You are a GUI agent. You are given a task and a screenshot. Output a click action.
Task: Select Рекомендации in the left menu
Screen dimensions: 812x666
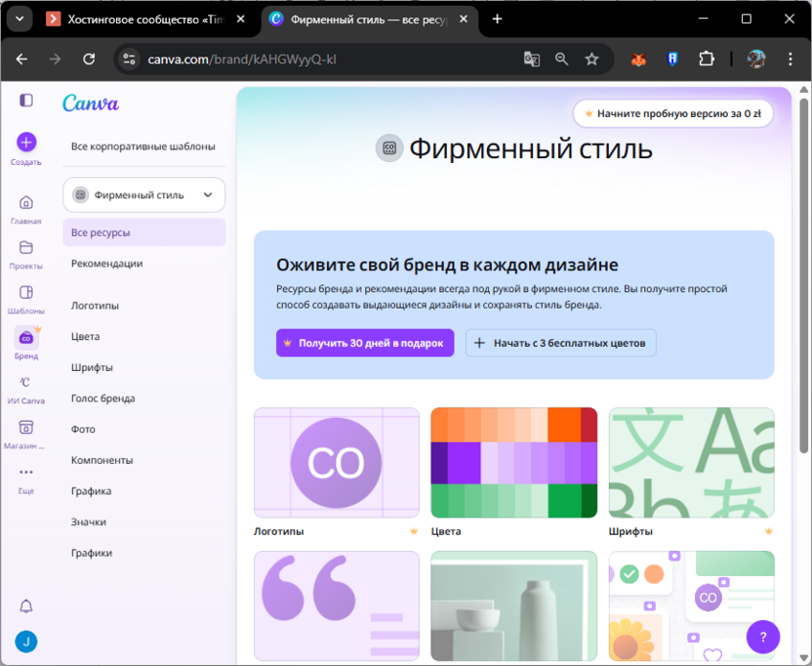click(106, 263)
